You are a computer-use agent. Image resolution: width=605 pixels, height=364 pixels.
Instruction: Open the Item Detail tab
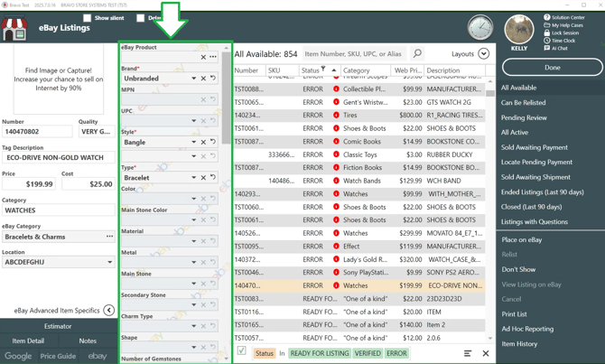(x=29, y=341)
